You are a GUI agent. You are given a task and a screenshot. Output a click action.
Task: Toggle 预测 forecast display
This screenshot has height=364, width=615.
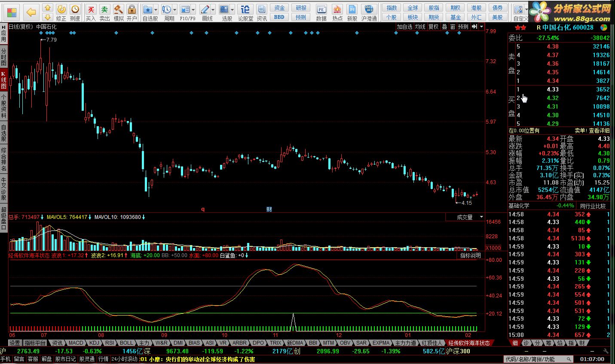tap(463, 27)
